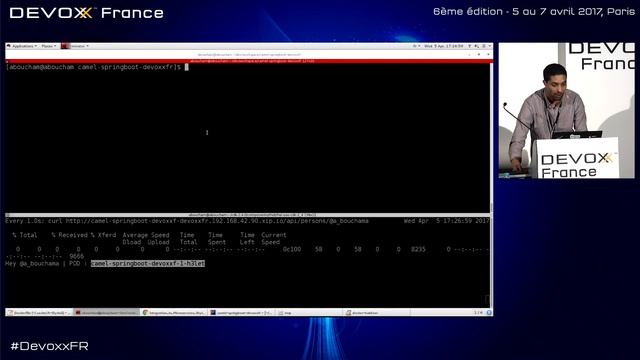
Task: Open the Terminator app menu in top panel
Action: (76, 46)
